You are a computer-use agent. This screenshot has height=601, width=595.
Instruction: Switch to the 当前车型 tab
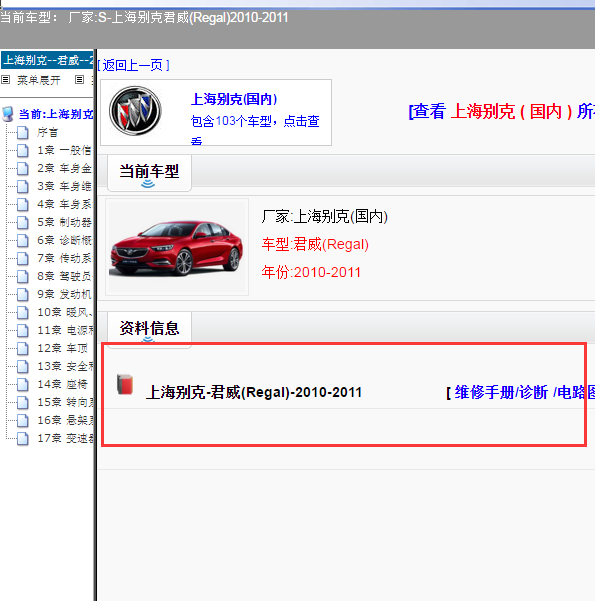[149, 172]
